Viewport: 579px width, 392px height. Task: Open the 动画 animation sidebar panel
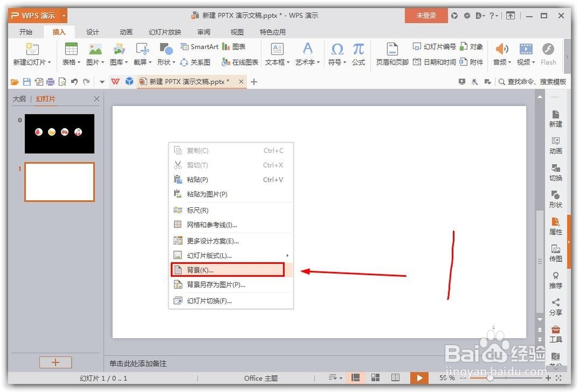coord(556,145)
